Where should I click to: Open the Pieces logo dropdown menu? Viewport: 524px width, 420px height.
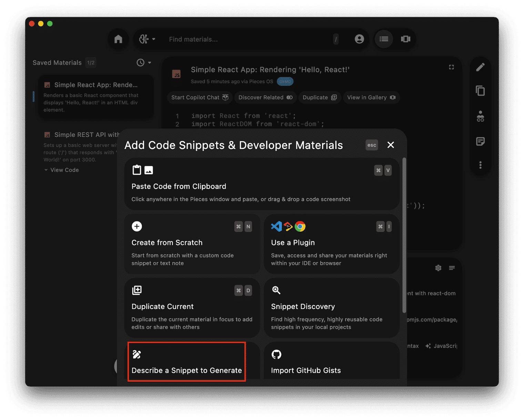coord(147,39)
